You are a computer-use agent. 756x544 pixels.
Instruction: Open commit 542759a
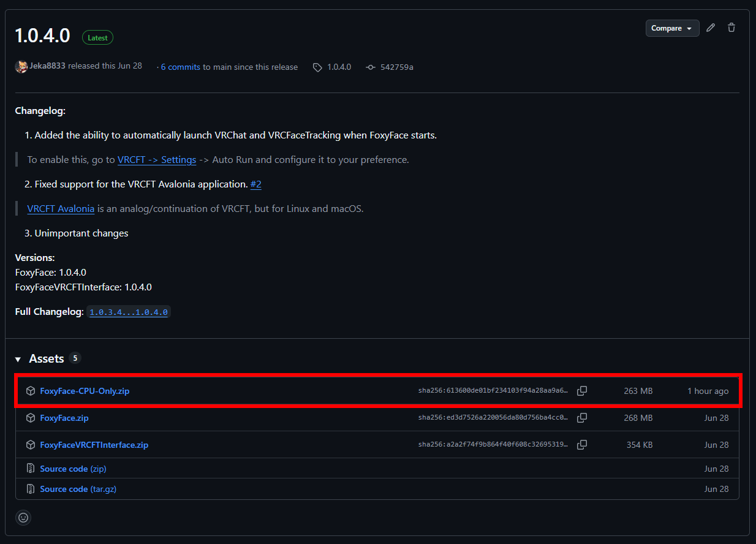click(396, 67)
